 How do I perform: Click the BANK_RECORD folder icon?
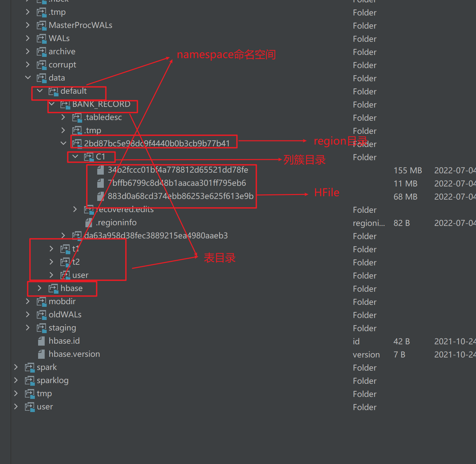coord(65,105)
